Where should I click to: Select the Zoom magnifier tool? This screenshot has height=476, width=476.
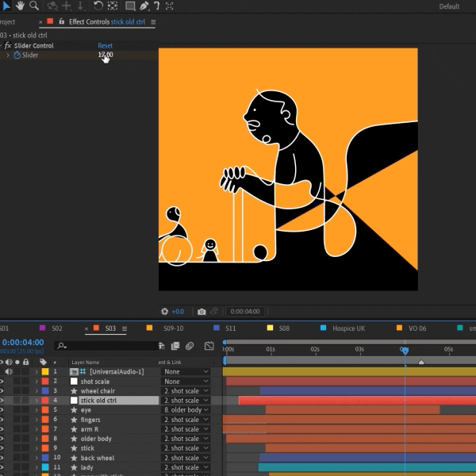(34, 6)
